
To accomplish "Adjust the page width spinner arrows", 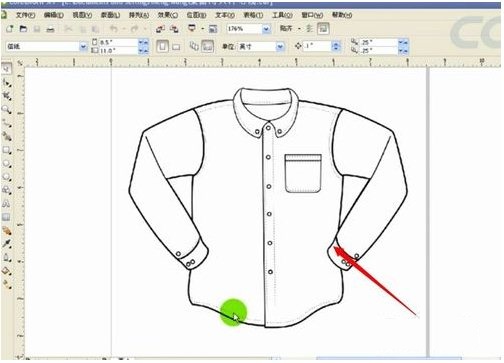I will coord(143,42).
